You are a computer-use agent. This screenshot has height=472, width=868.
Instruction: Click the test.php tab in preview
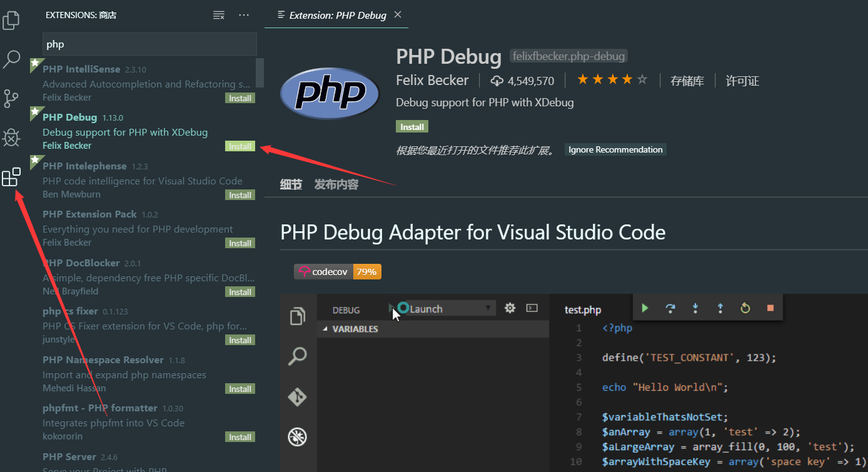pyautogui.click(x=582, y=309)
